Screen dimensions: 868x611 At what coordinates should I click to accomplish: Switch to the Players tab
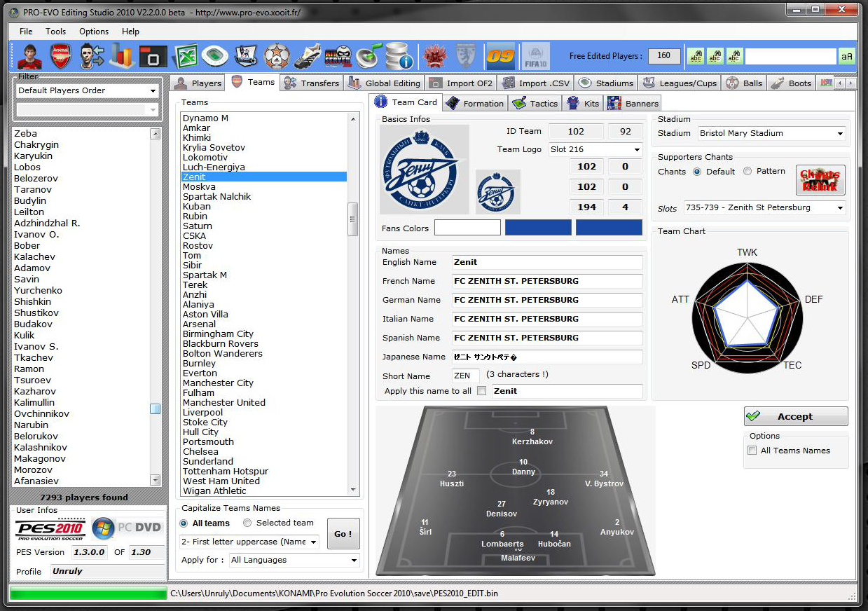point(198,83)
